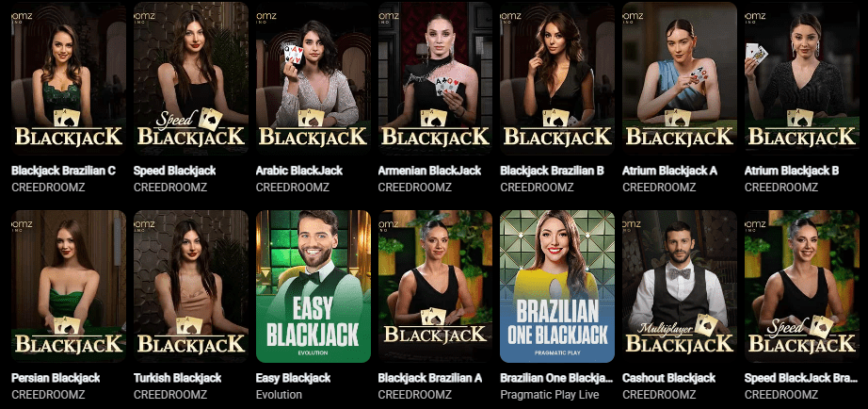Viewport: 868px width, 409px height.
Task: Open the Persian Blackjack game thumbnail
Action: click(x=69, y=286)
